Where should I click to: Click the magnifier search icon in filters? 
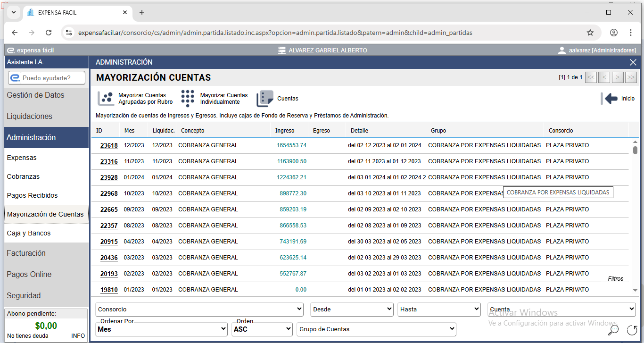tap(613, 330)
